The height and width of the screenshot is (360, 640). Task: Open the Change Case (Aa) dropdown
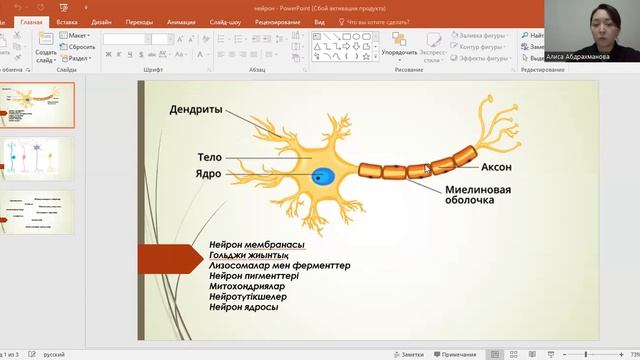point(180,54)
